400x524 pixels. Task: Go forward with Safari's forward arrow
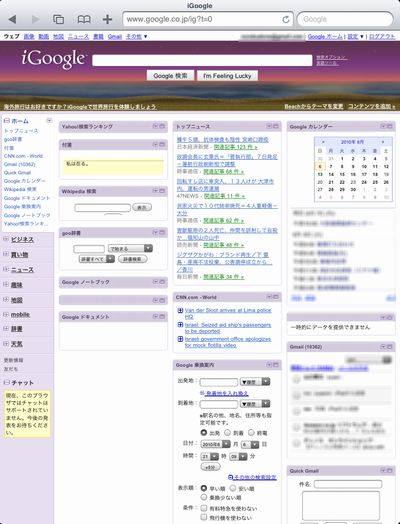pos(35,19)
